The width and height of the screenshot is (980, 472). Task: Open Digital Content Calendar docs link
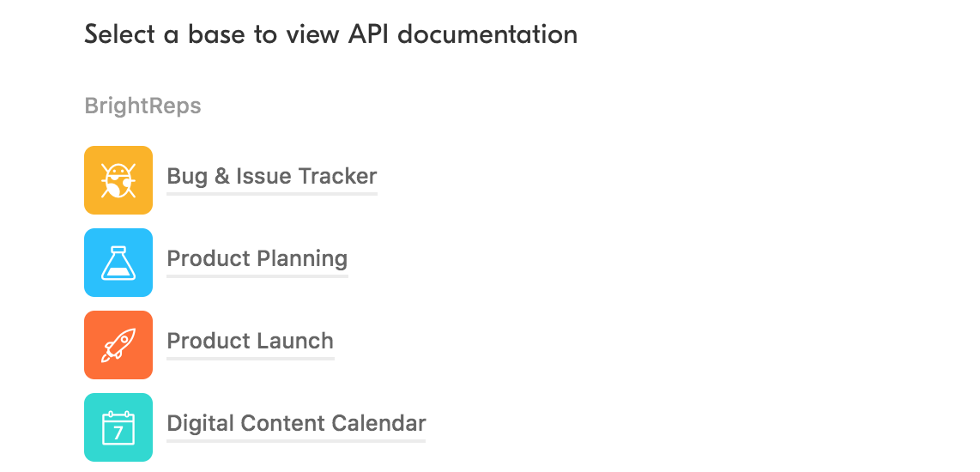click(x=296, y=424)
